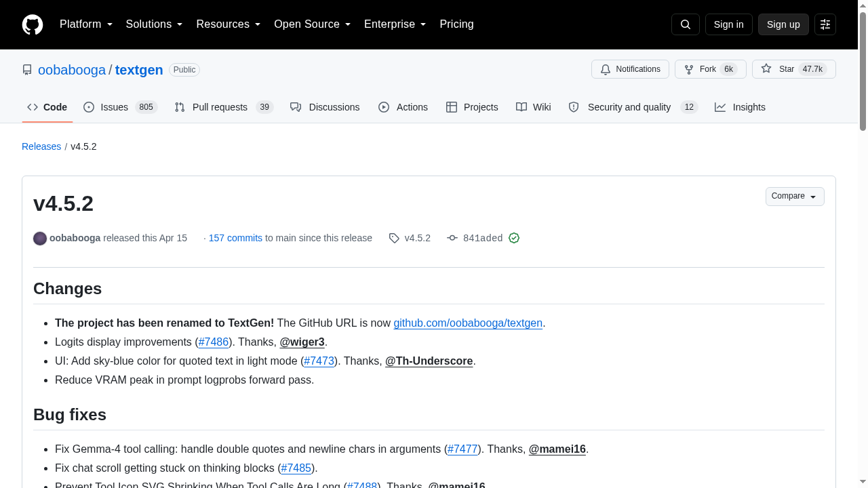Open the @Th-Underscore profile link
The width and height of the screenshot is (868, 488).
click(x=429, y=361)
